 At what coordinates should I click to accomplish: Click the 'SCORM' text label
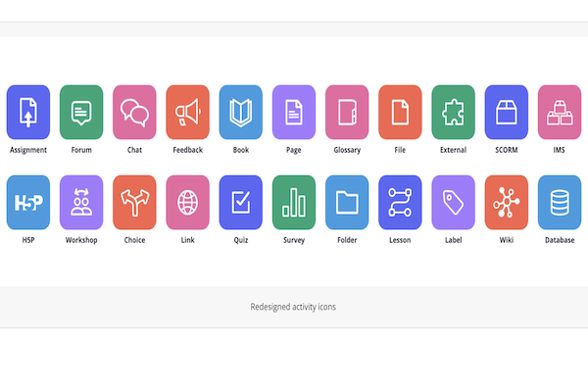tap(507, 150)
